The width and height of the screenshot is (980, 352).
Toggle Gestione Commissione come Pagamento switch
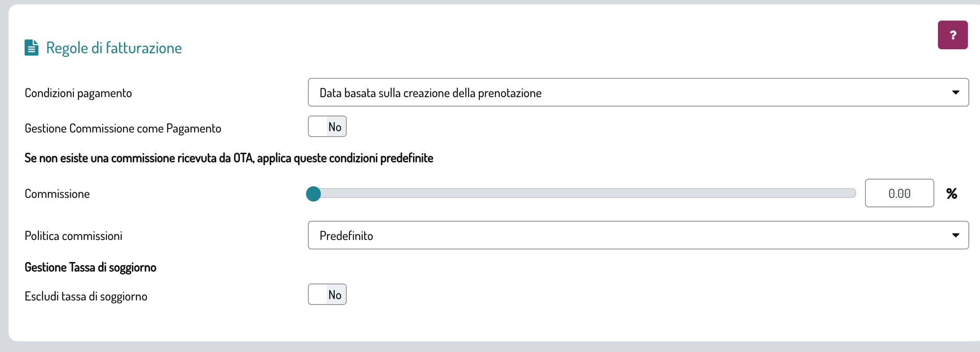327,127
